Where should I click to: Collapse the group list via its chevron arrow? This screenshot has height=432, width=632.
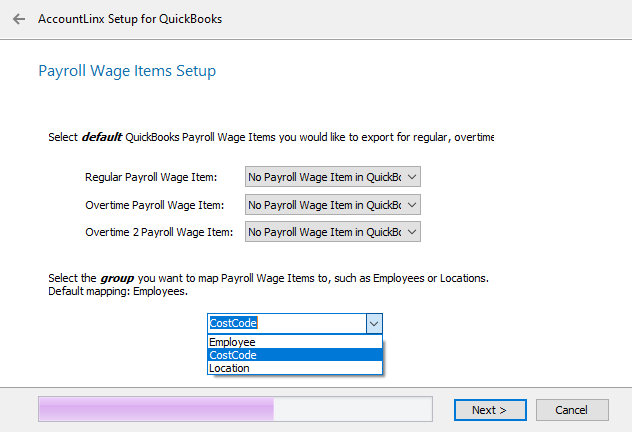pyautogui.click(x=373, y=323)
